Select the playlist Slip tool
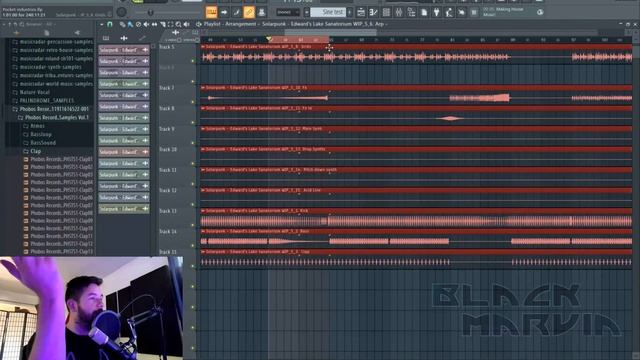 coord(154,24)
